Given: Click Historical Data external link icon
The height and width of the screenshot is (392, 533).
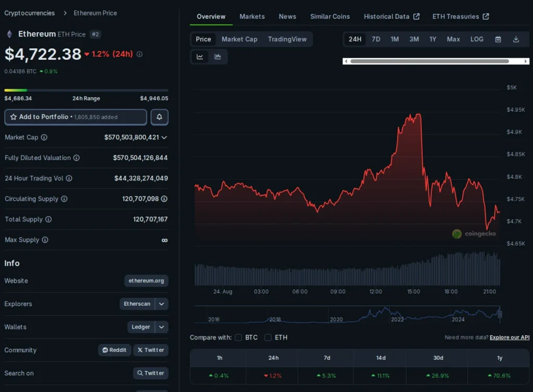Looking at the screenshot, I should pyautogui.click(x=416, y=17).
